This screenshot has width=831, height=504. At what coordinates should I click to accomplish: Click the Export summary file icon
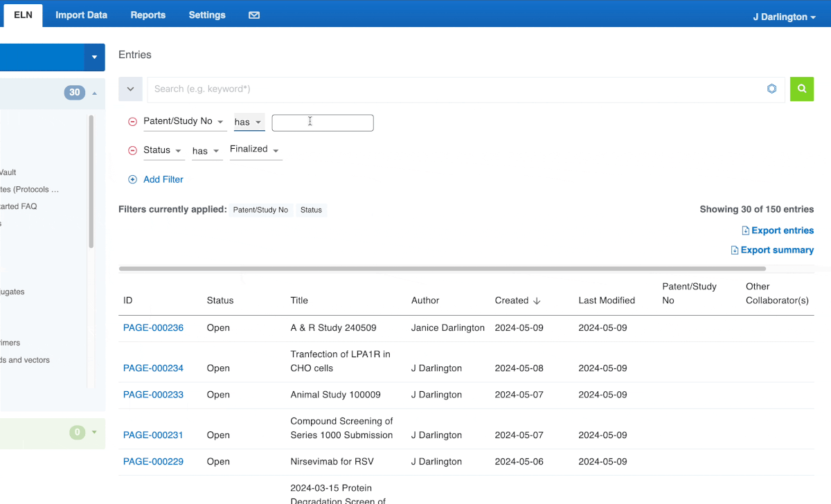[735, 251]
